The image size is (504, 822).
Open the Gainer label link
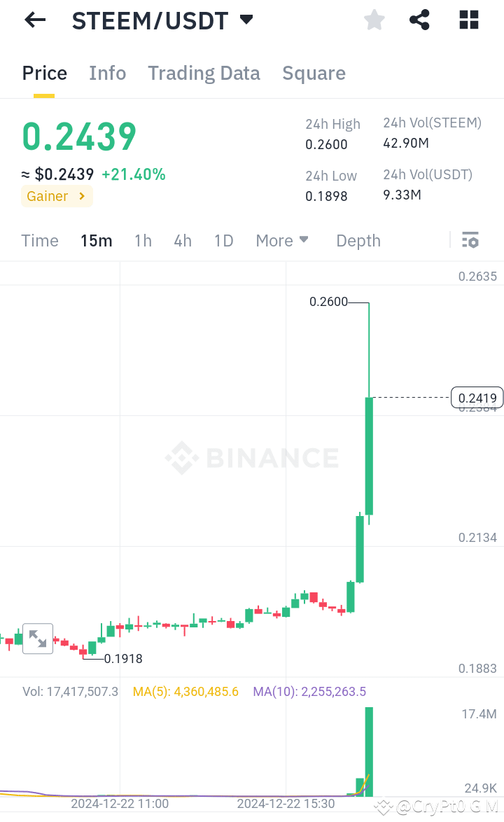(57, 196)
